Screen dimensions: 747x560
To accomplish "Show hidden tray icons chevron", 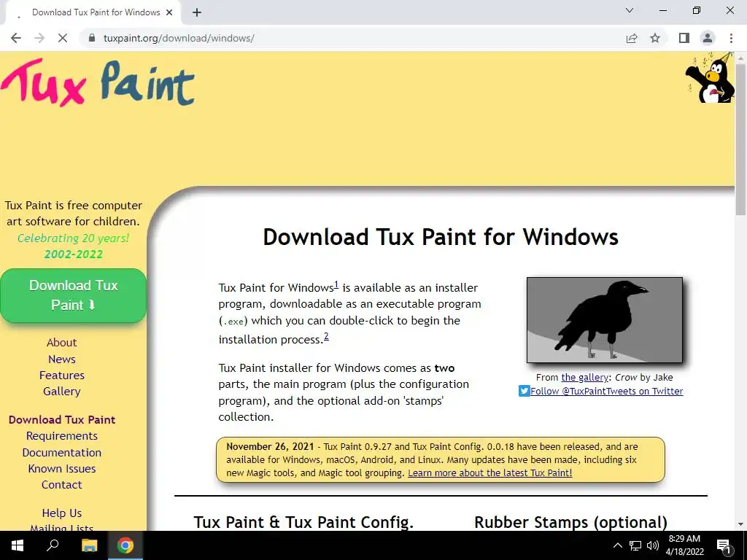I will point(617,545).
